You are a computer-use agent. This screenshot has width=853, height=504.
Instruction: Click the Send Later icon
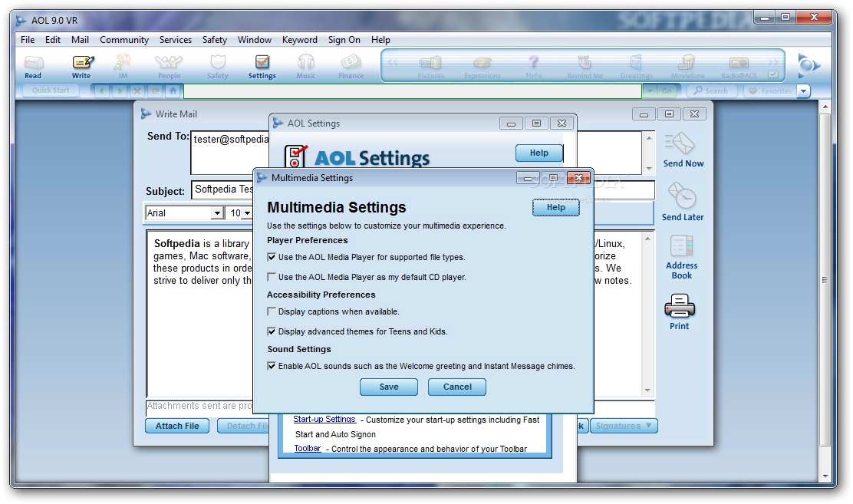click(682, 202)
